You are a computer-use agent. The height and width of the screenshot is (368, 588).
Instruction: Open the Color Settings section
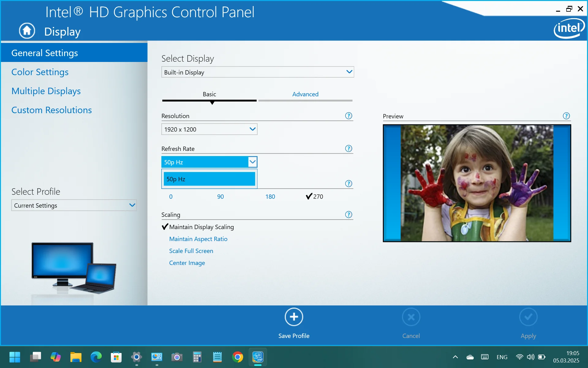pos(40,72)
